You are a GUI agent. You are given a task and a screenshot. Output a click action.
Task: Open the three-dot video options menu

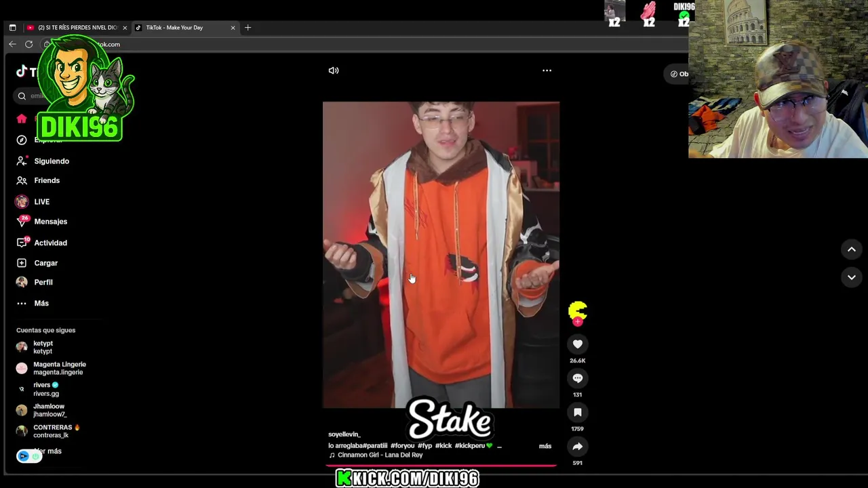[x=547, y=70]
